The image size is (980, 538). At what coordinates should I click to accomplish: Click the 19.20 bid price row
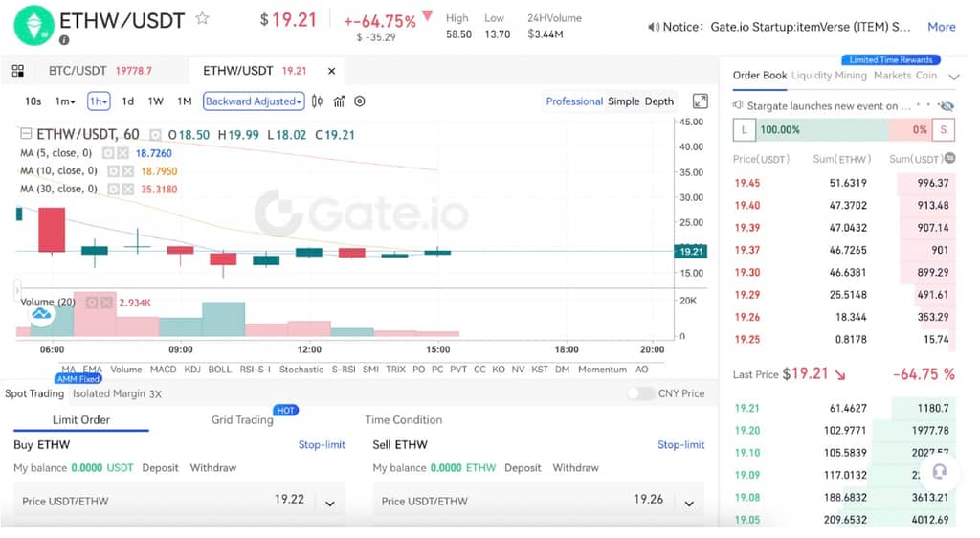click(x=844, y=431)
